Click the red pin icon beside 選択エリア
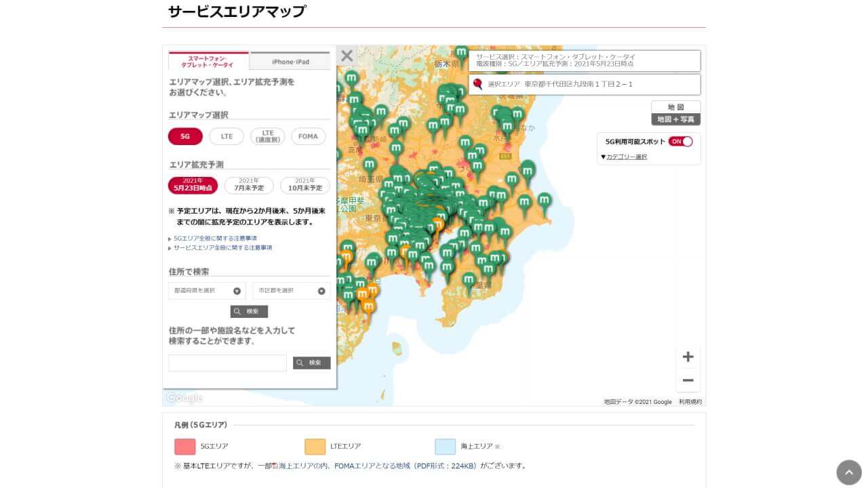868x488 pixels. (479, 84)
